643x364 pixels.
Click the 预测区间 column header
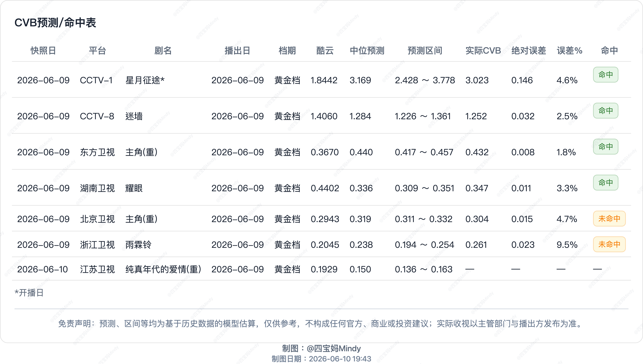click(425, 51)
